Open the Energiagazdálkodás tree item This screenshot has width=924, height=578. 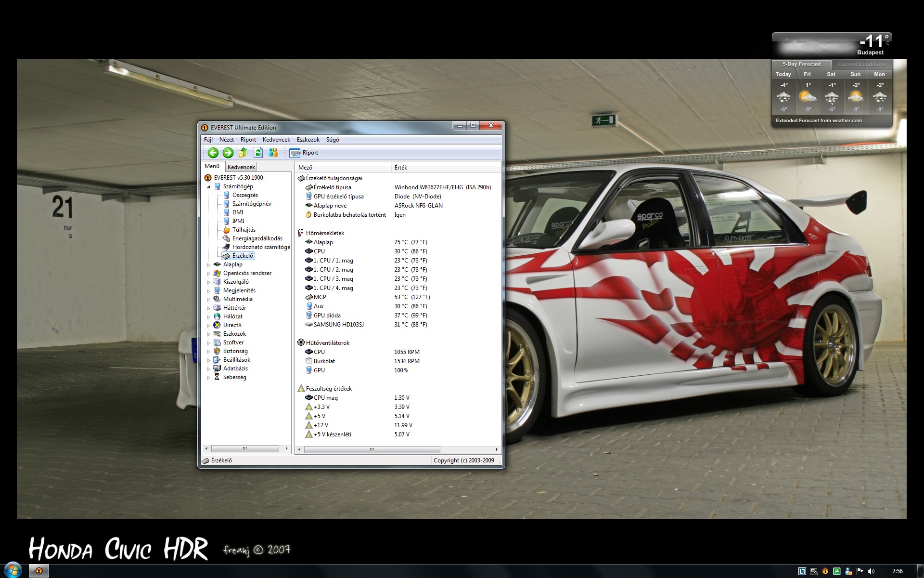coord(257,238)
